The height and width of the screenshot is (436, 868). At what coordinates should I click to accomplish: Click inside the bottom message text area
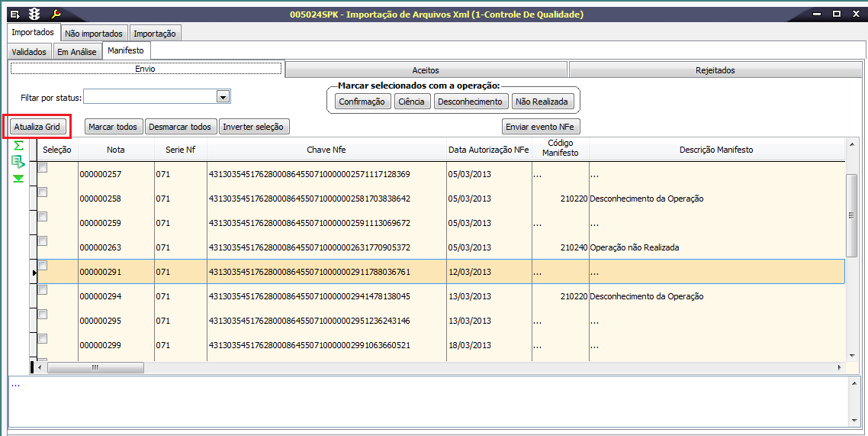coord(429,402)
